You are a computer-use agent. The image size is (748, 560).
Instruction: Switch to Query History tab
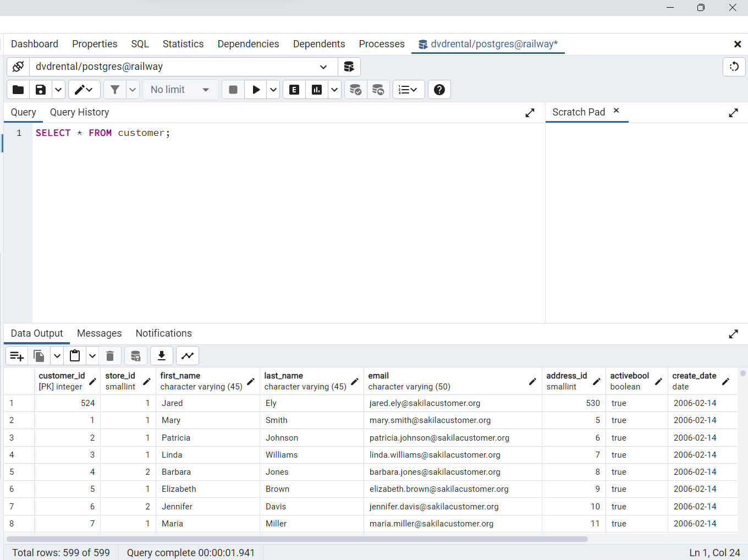tap(80, 112)
